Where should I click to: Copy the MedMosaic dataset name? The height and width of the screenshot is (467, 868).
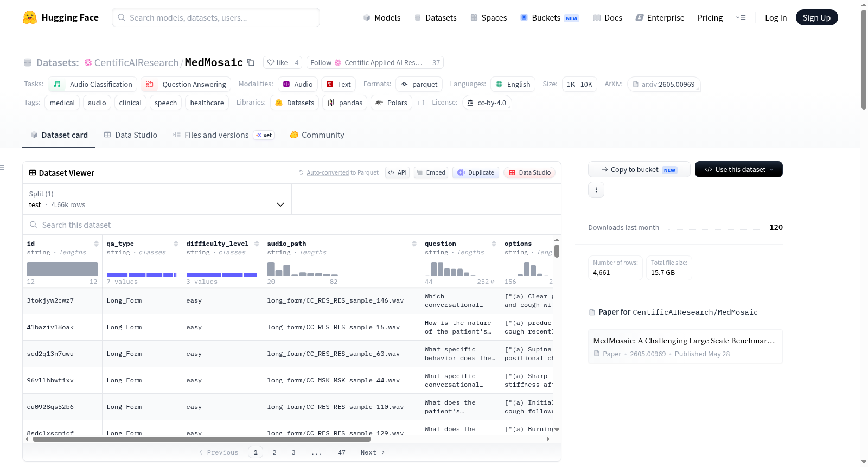(251, 62)
